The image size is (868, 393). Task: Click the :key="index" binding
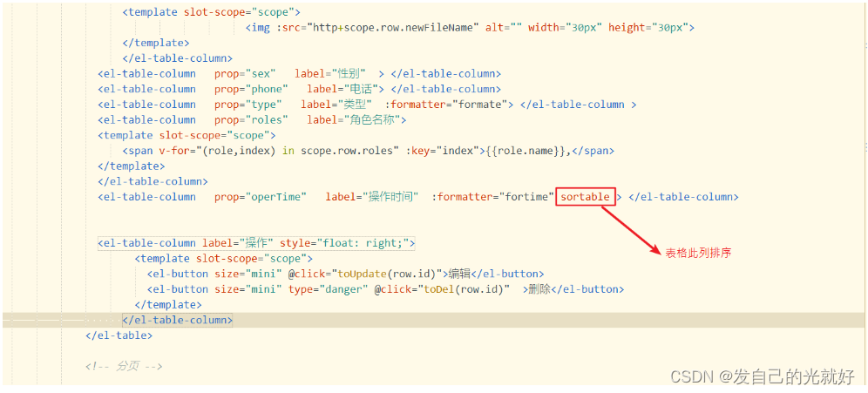pos(444,151)
